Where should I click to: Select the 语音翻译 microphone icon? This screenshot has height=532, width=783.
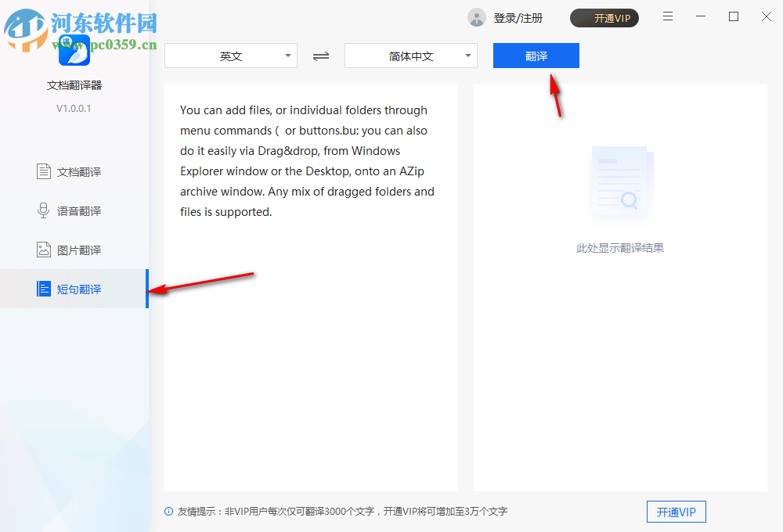(x=43, y=210)
